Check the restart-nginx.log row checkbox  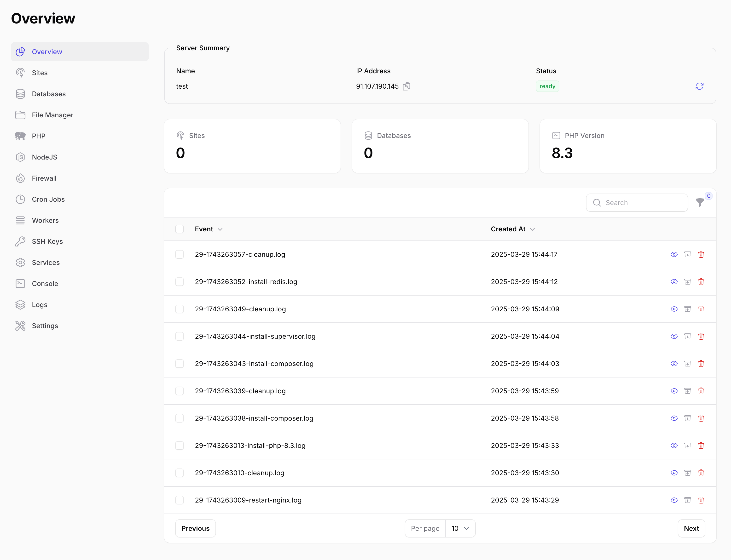click(x=180, y=500)
